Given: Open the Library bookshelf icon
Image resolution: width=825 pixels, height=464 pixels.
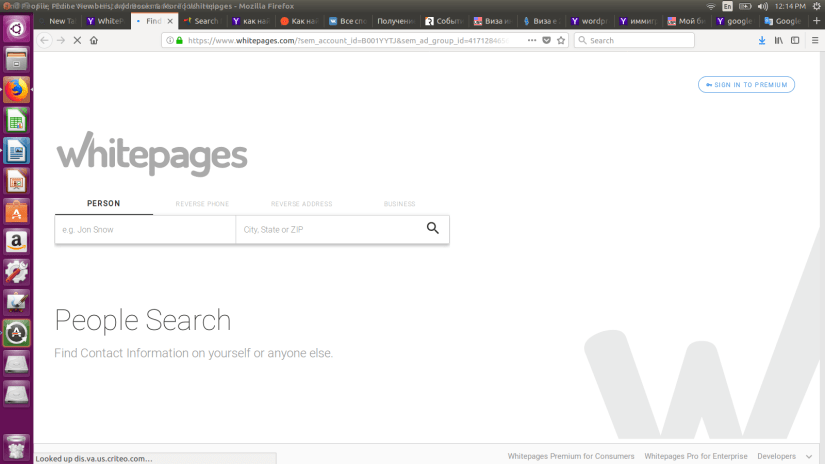Looking at the screenshot, I should [779, 41].
